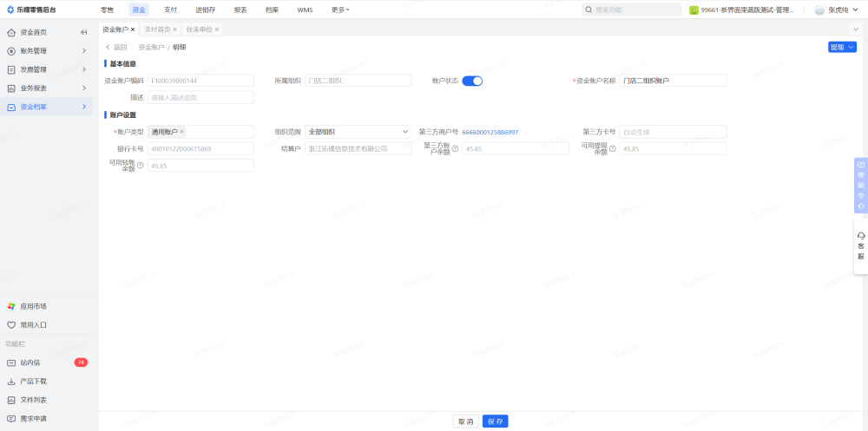Open the 支付 top menu
868x431 pixels.
(171, 10)
